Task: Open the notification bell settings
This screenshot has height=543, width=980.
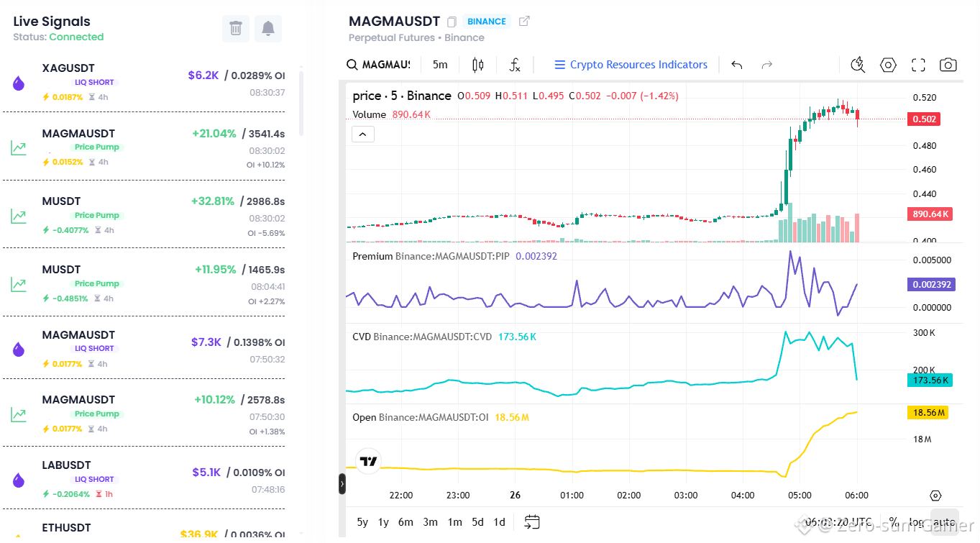Action: tap(268, 29)
